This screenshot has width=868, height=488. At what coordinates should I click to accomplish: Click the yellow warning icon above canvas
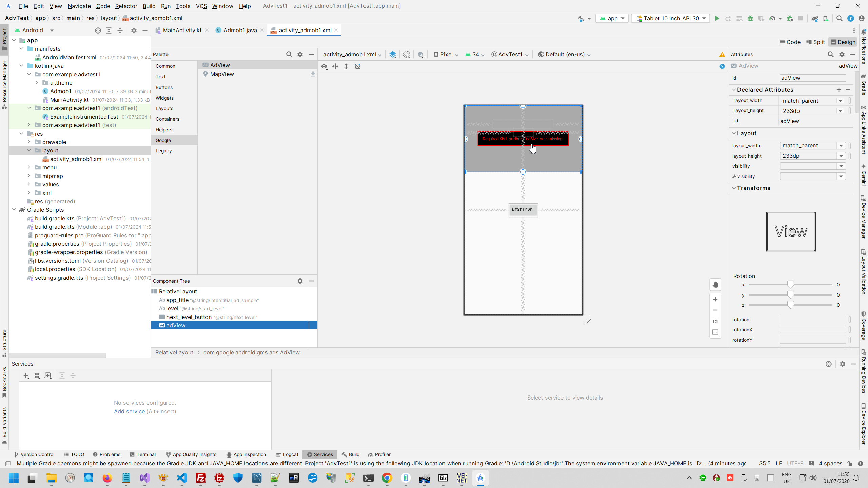(x=722, y=54)
